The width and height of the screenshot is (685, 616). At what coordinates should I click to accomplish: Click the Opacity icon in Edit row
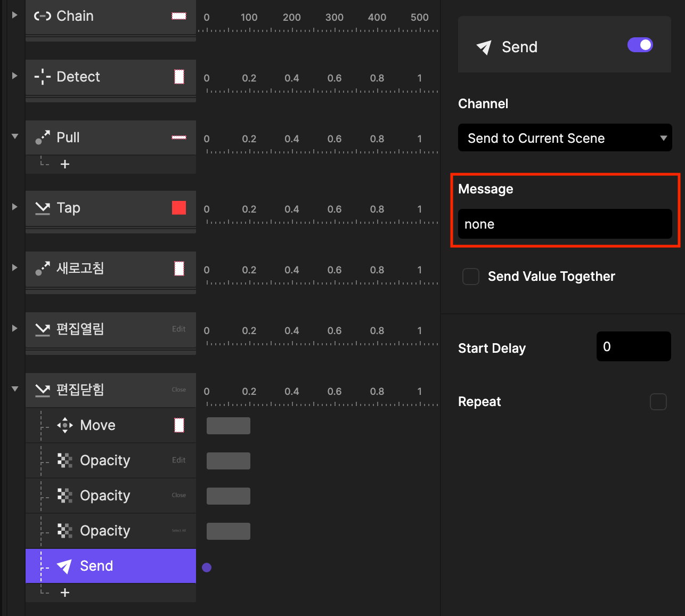pyautogui.click(x=65, y=460)
